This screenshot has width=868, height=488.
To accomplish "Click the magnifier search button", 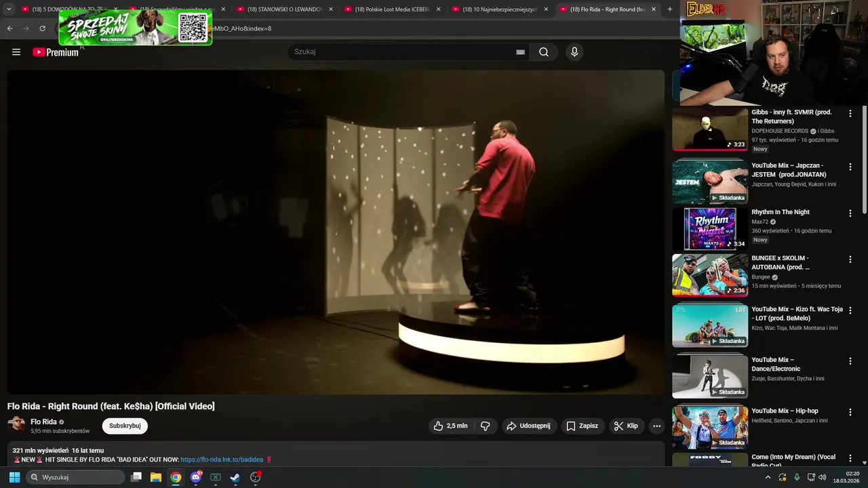I will click(544, 52).
